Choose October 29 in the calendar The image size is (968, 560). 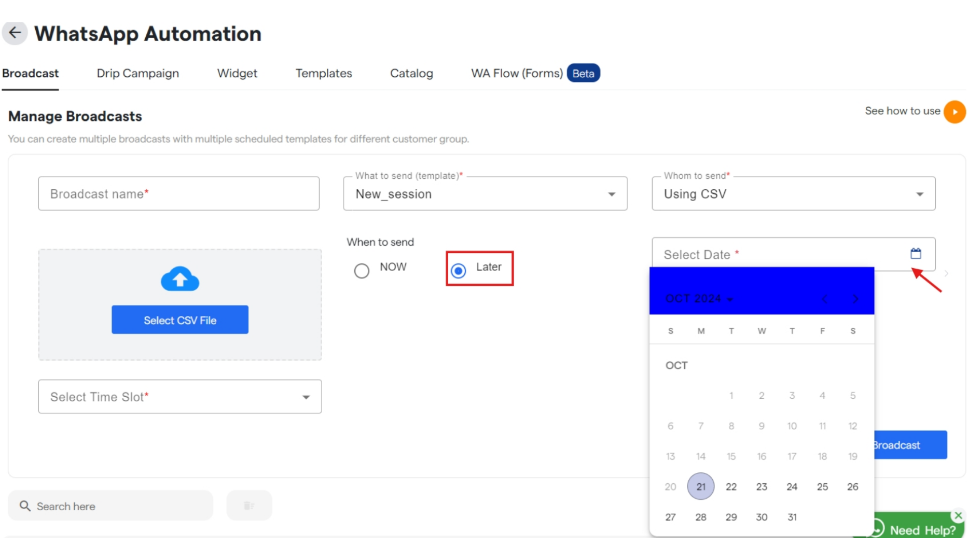click(731, 517)
